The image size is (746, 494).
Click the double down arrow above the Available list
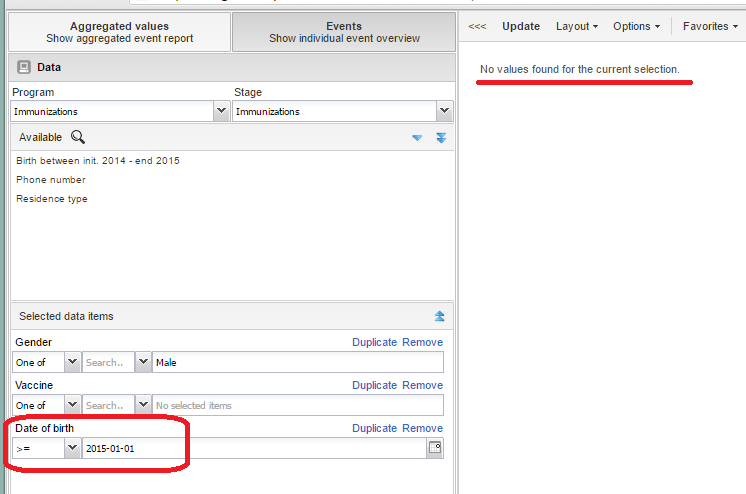coord(440,138)
